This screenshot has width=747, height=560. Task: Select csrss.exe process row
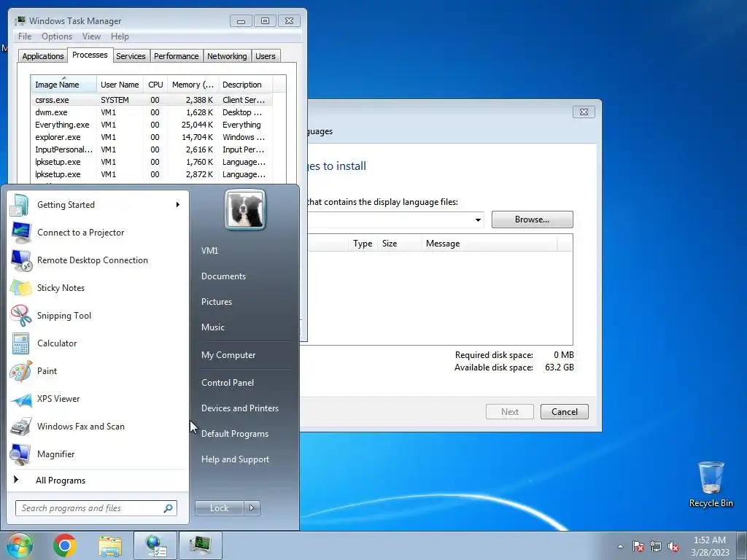pos(152,100)
